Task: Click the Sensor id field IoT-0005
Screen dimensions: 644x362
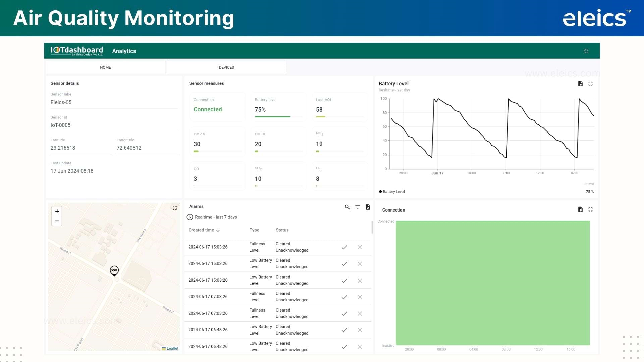Action: (114, 125)
